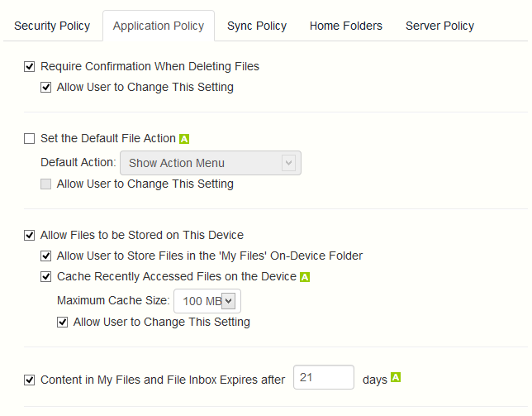Open the Default Action Show Action Menu dropdown
The width and height of the screenshot is (532, 416).
click(210, 163)
